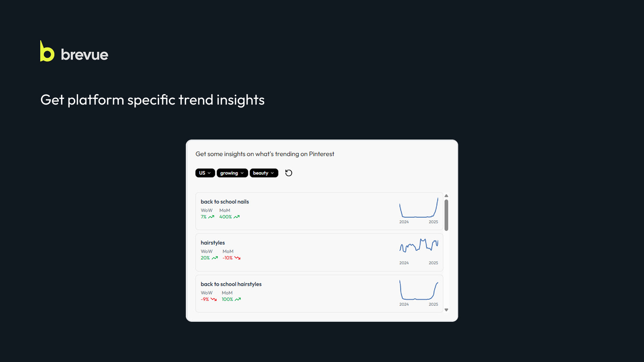Click the refresh trends icon
Viewport: 644px width, 362px height.
(x=288, y=173)
